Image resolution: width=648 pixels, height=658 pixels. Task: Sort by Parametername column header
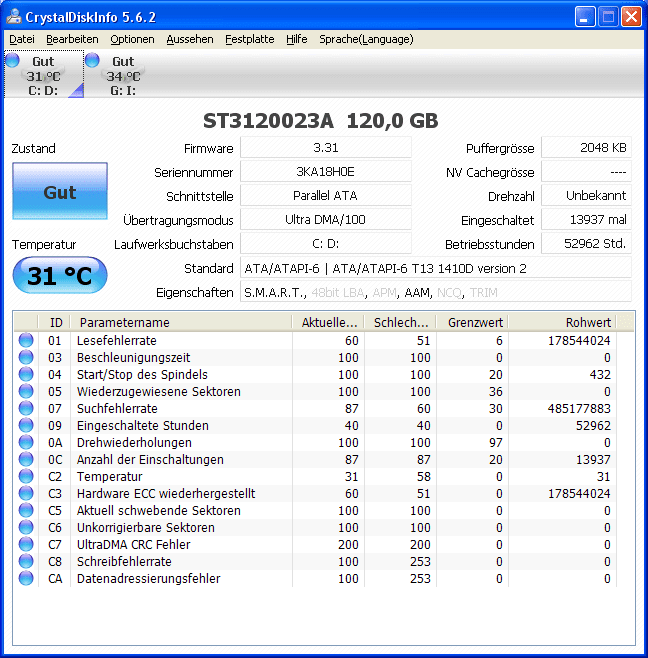181,322
